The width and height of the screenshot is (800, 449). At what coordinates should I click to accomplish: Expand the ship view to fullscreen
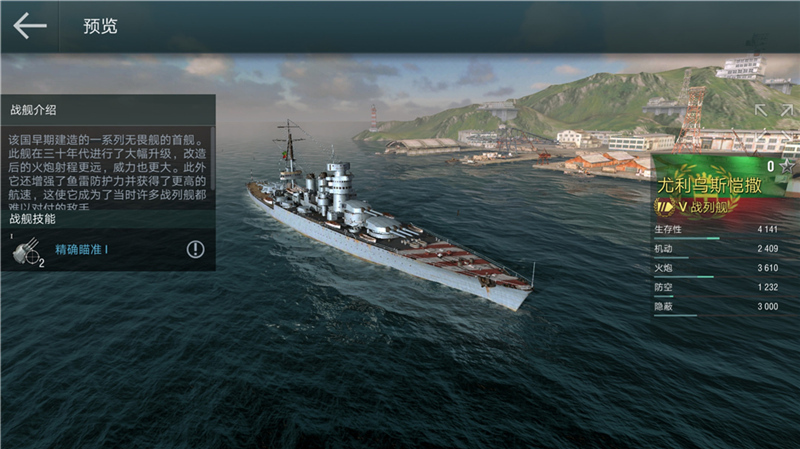click(x=773, y=123)
